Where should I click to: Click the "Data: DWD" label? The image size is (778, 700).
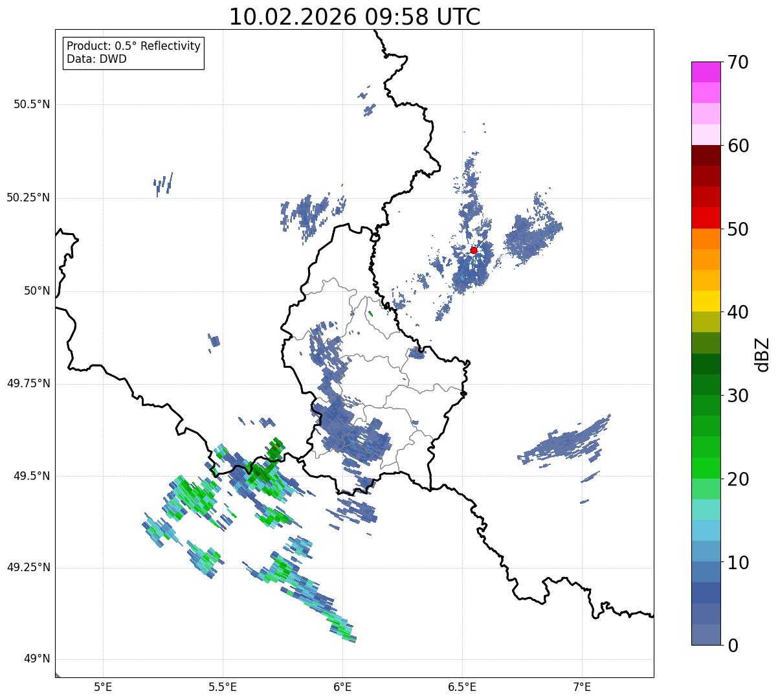(96, 59)
